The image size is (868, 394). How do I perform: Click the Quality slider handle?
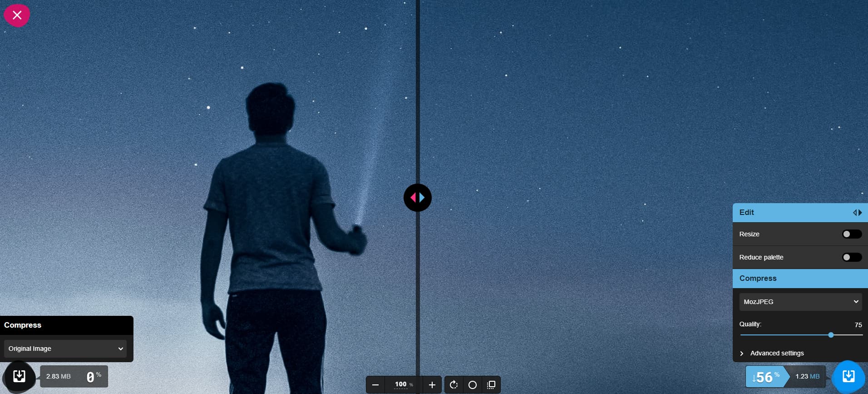click(x=831, y=335)
